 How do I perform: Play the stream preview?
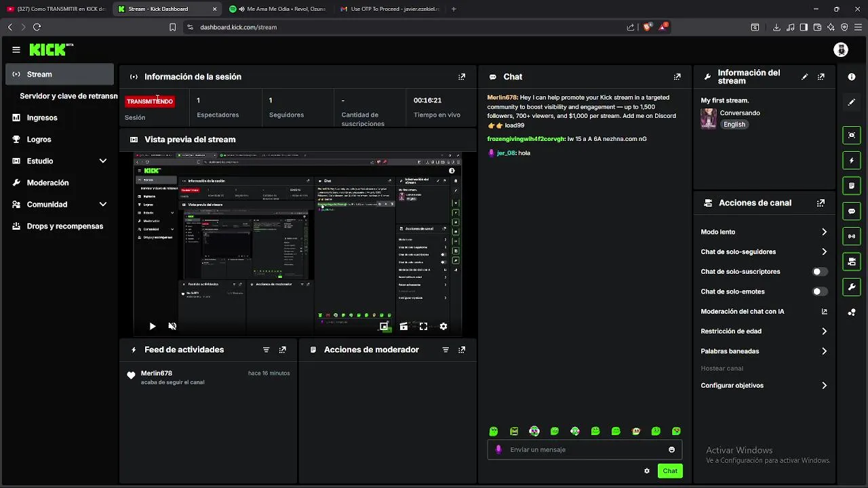[x=152, y=326]
